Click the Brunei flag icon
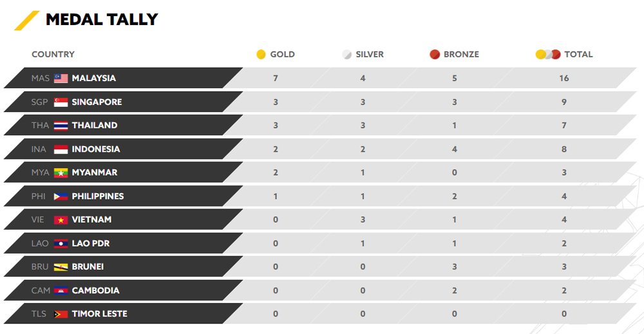 click(61, 266)
